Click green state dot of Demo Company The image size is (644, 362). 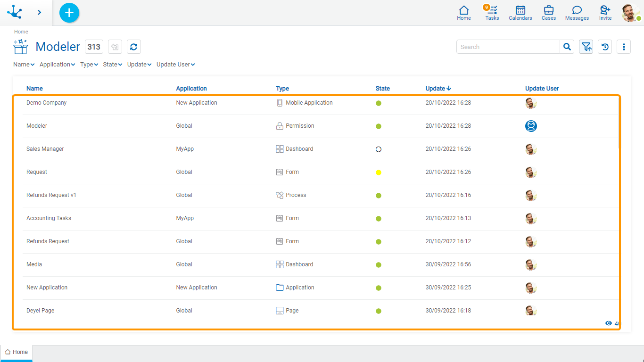click(x=379, y=103)
